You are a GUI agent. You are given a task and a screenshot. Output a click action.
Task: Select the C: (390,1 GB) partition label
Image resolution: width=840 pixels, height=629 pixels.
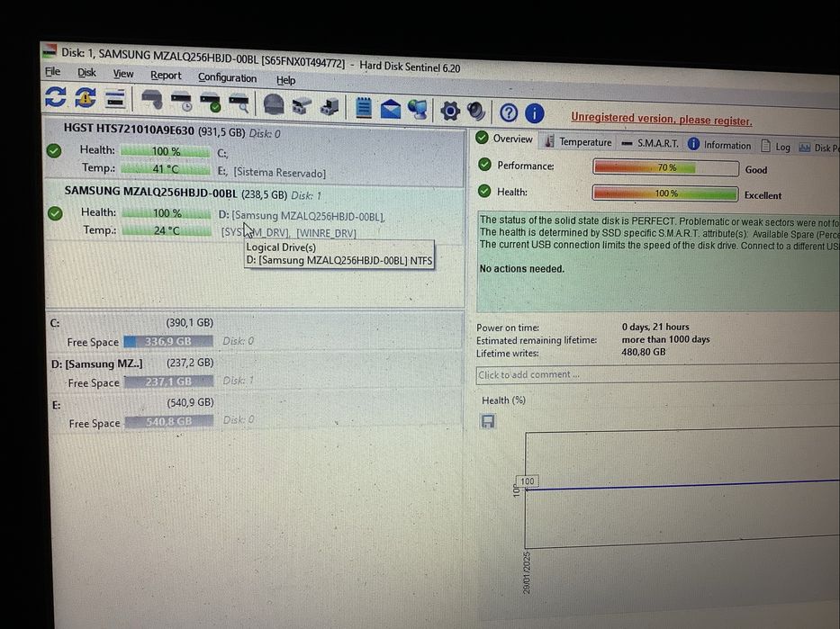(131, 323)
